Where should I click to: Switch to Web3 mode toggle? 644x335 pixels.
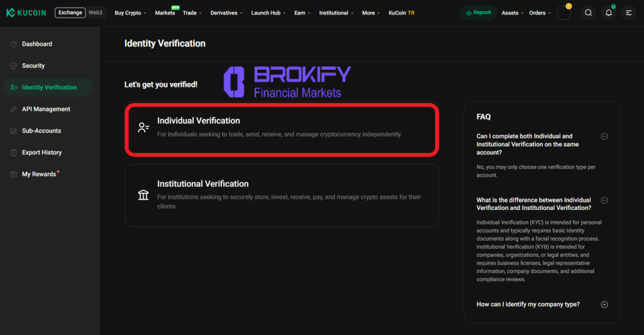point(96,13)
